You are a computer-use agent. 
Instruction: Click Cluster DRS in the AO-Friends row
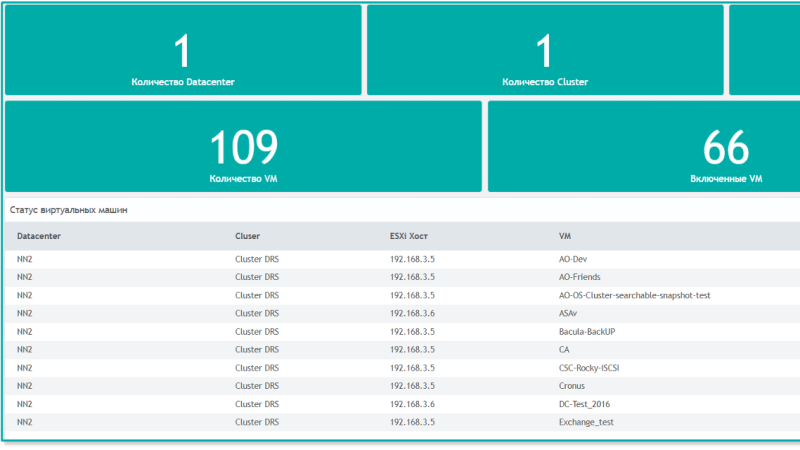click(257, 277)
